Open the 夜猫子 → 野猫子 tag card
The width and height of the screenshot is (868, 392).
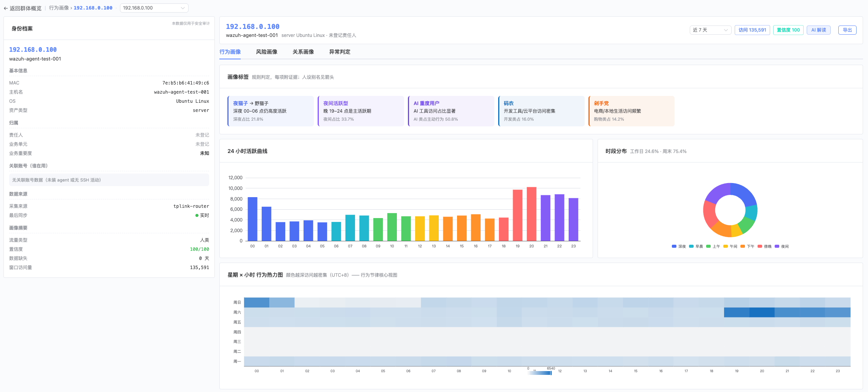(x=270, y=111)
